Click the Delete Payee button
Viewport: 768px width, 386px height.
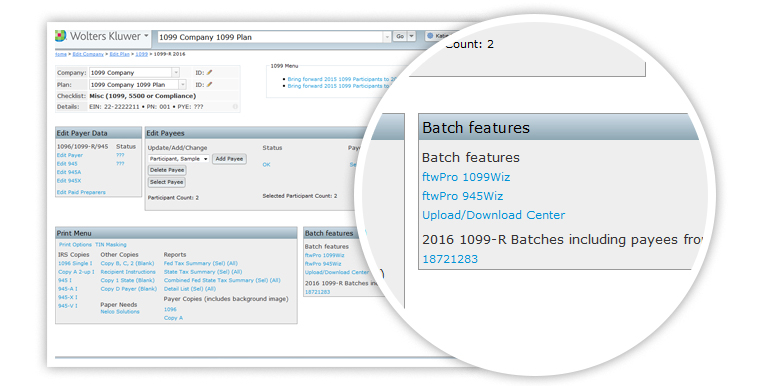[167, 170]
